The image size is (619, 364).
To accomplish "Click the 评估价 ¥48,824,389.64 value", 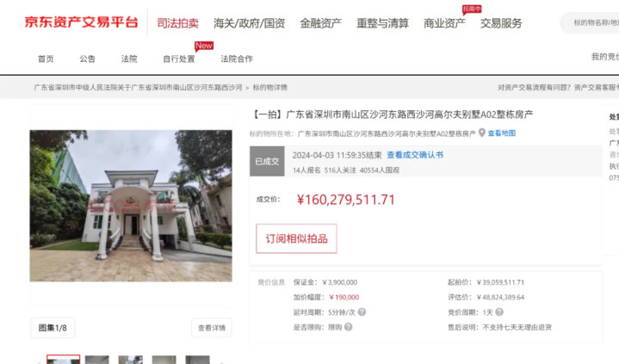I will [500, 297].
